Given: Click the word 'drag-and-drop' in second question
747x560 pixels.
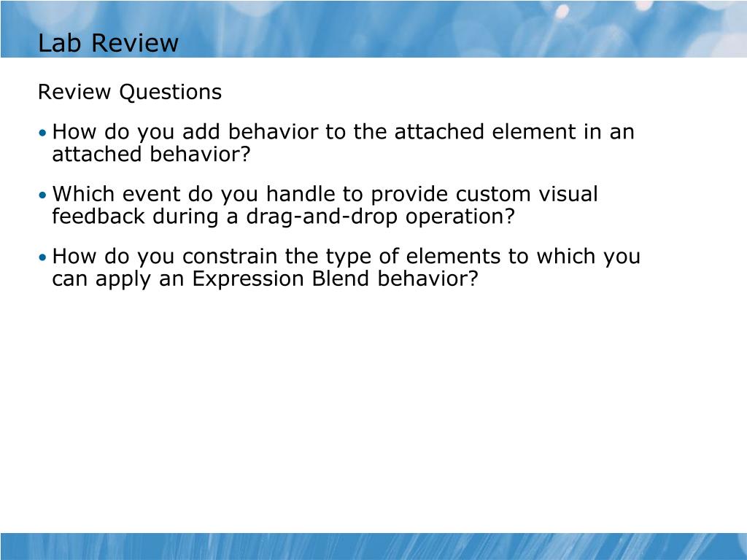Looking at the screenshot, I should (x=322, y=217).
